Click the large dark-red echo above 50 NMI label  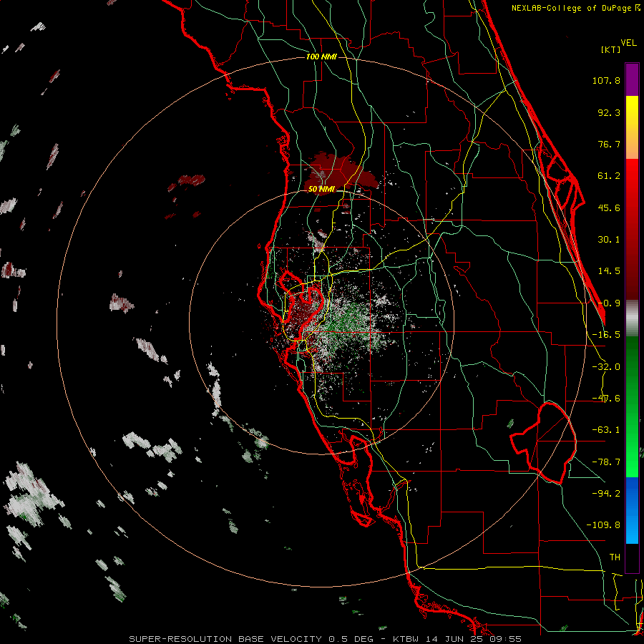(x=339, y=172)
